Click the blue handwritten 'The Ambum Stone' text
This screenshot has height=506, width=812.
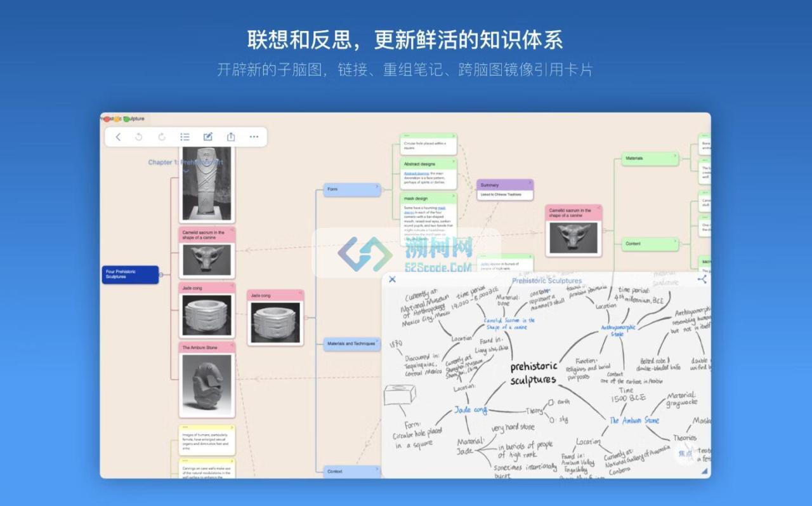(x=634, y=420)
